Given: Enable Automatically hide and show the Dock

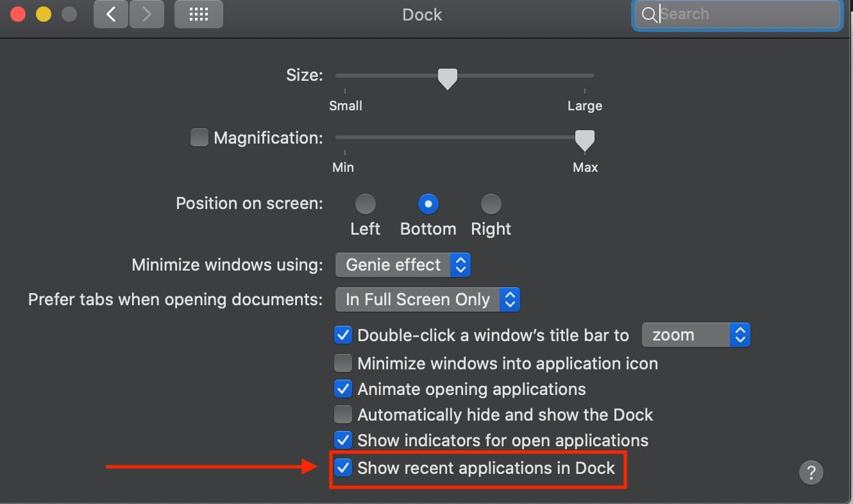Looking at the screenshot, I should (343, 414).
